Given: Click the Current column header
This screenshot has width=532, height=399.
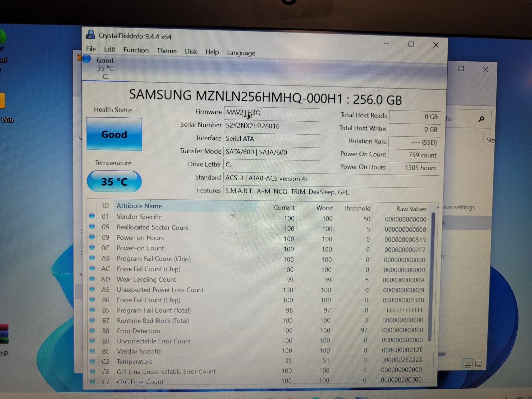Looking at the screenshot, I should [x=284, y=207].
